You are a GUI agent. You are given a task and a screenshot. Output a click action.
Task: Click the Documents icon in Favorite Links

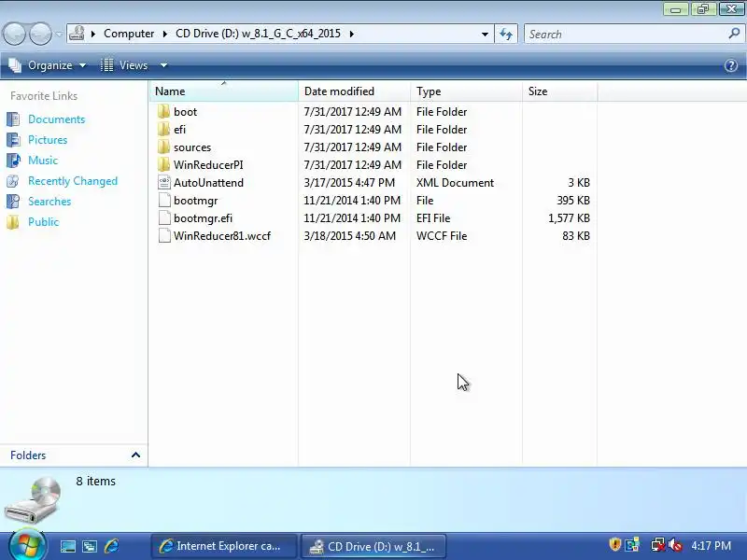(x=13, y=119)
